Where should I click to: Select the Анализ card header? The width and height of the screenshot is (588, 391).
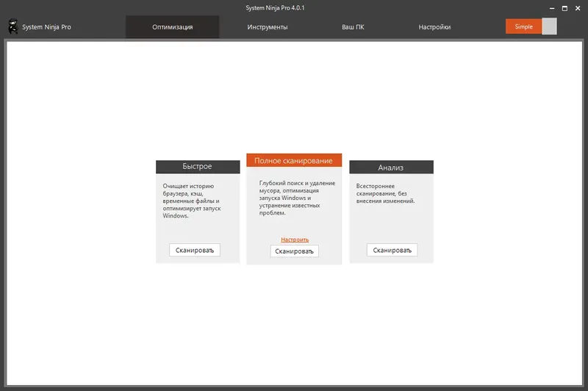click(x=391, y=167)
